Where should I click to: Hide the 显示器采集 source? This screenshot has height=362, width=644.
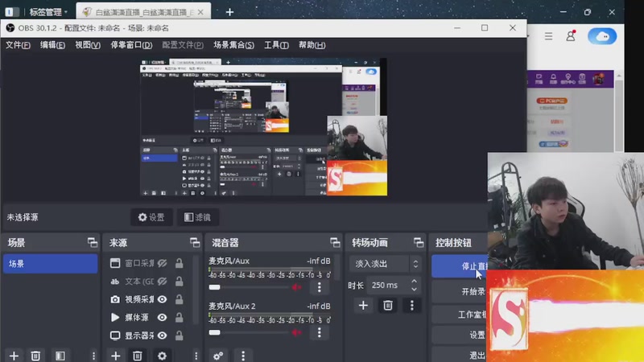pos(163,335)
